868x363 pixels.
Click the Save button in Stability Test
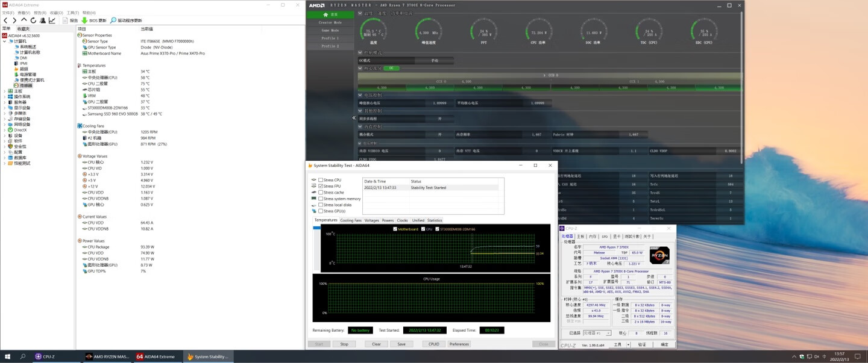tap(401, 344)
